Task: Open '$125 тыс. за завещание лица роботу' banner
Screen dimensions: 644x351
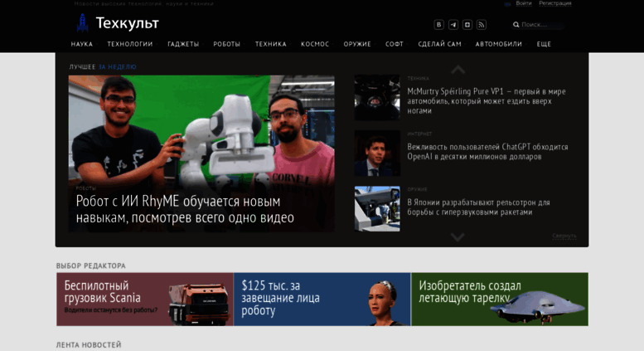Action: tap(322, 300)
